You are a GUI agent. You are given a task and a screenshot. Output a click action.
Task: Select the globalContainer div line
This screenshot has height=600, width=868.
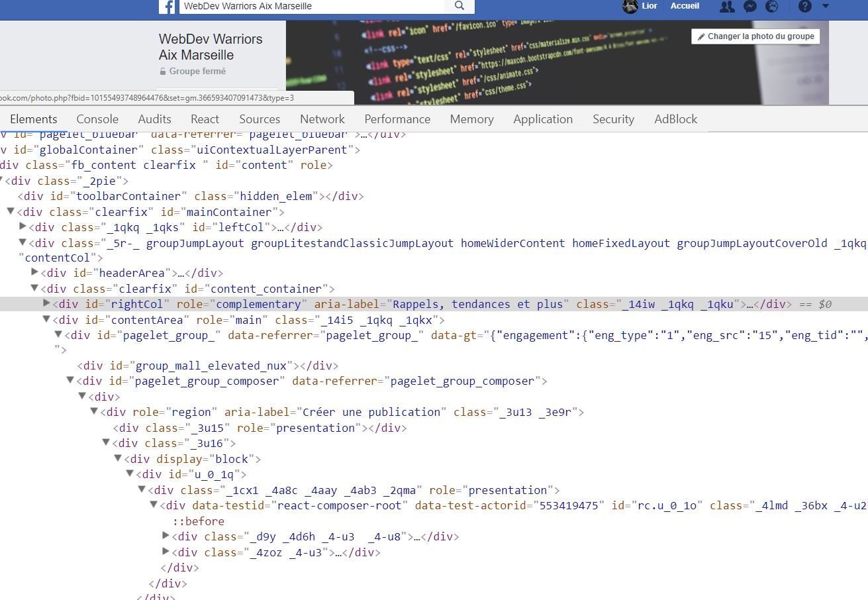tap(180, 150)
